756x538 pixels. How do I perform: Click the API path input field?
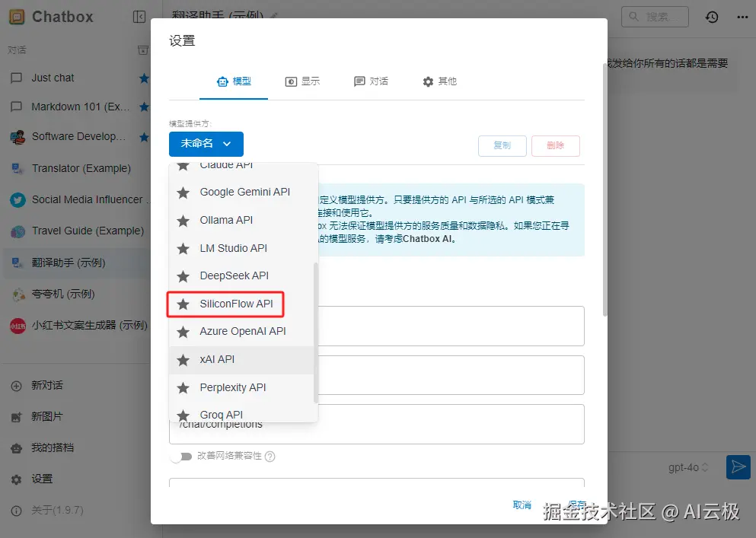377,424
